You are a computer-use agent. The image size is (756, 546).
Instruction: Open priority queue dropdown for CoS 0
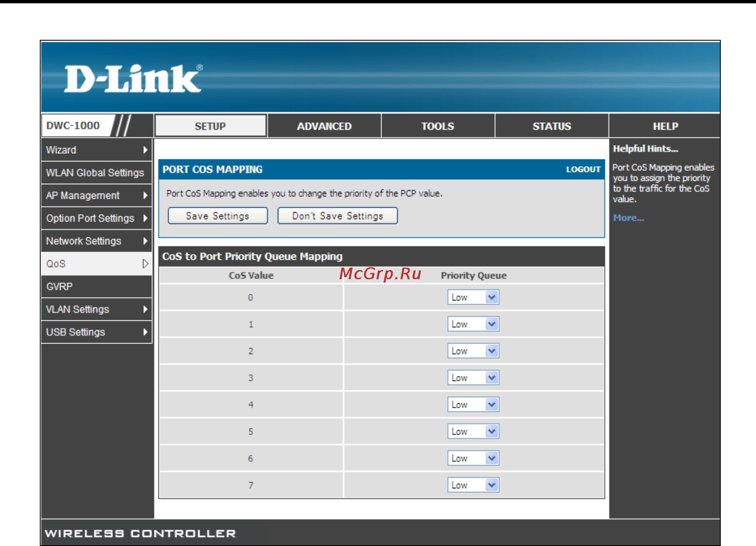pyautogui.click(x=473, y=297)
